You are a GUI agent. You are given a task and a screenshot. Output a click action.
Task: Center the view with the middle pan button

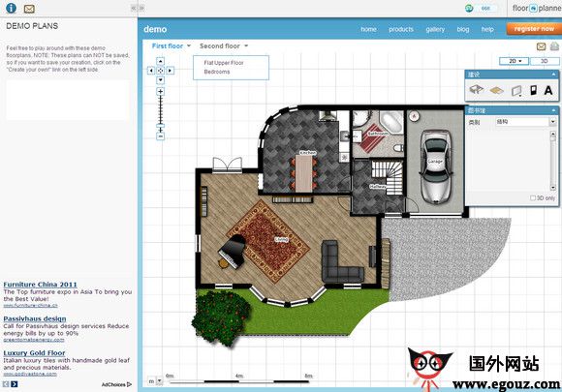click(160, 71)
